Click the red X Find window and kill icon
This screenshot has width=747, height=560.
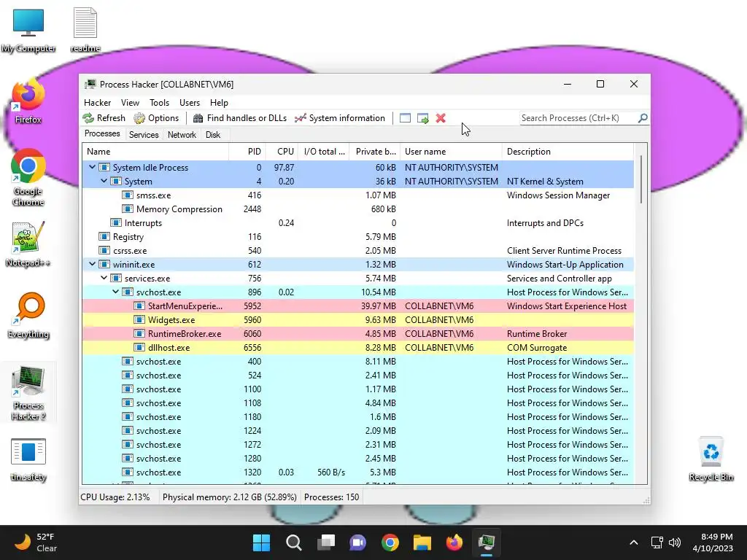(x=441, y=118)
